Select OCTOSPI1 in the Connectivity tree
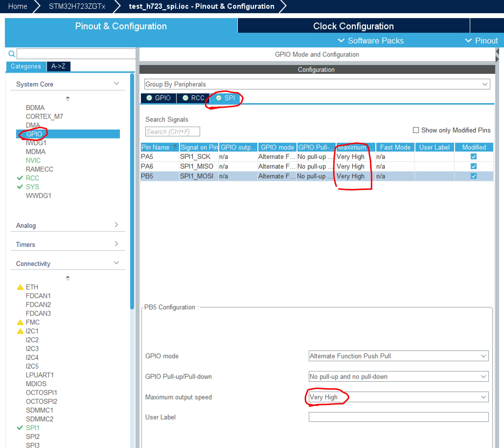 point(41,393)
